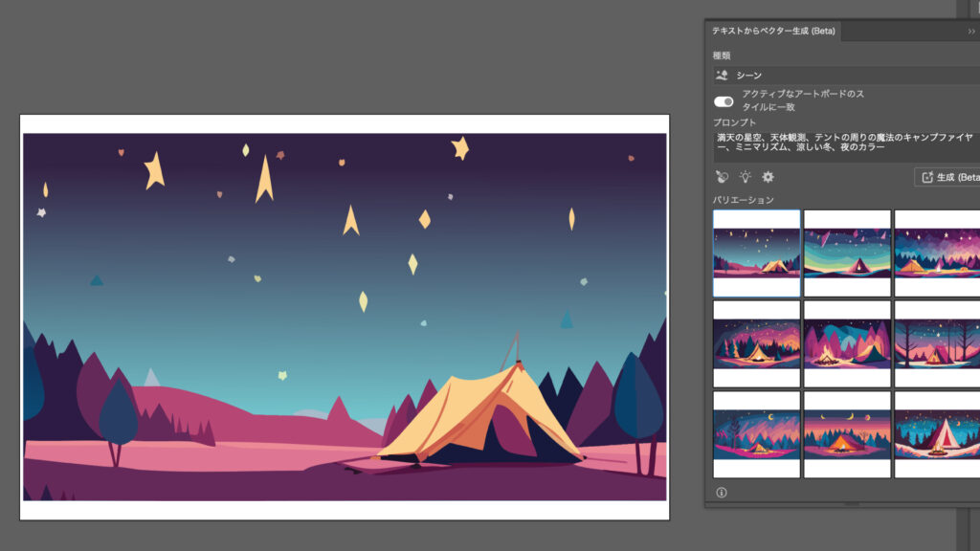Click the info icon below the variations

tap(722, 493)
